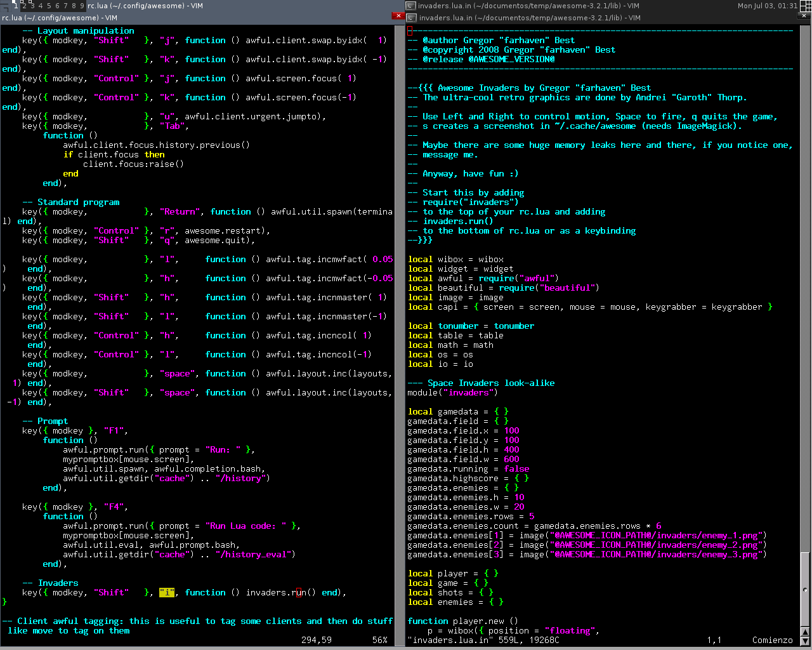Click the terminal icon in the invaders.lua.in window titlebar

pyautogui.click(x=411, y=18)
